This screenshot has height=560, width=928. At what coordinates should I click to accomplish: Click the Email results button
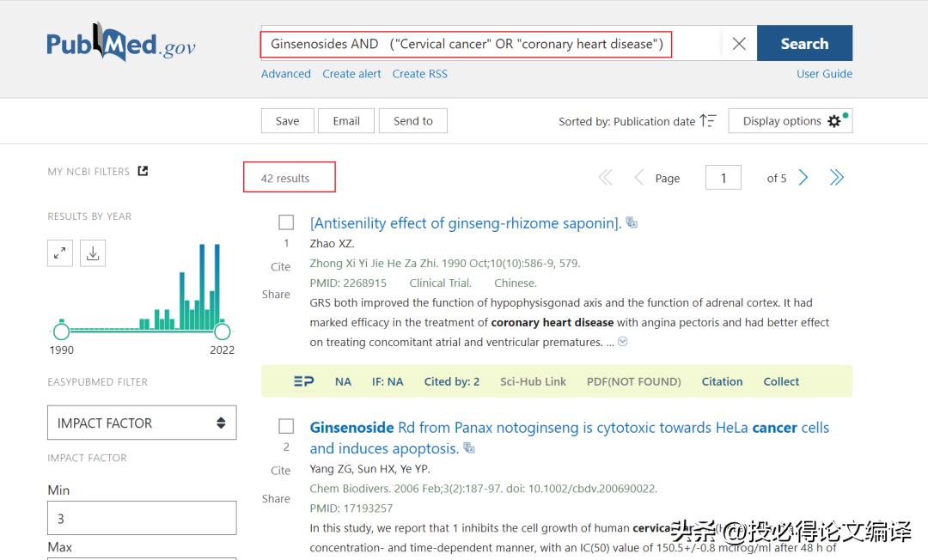(x=346, y=120)
